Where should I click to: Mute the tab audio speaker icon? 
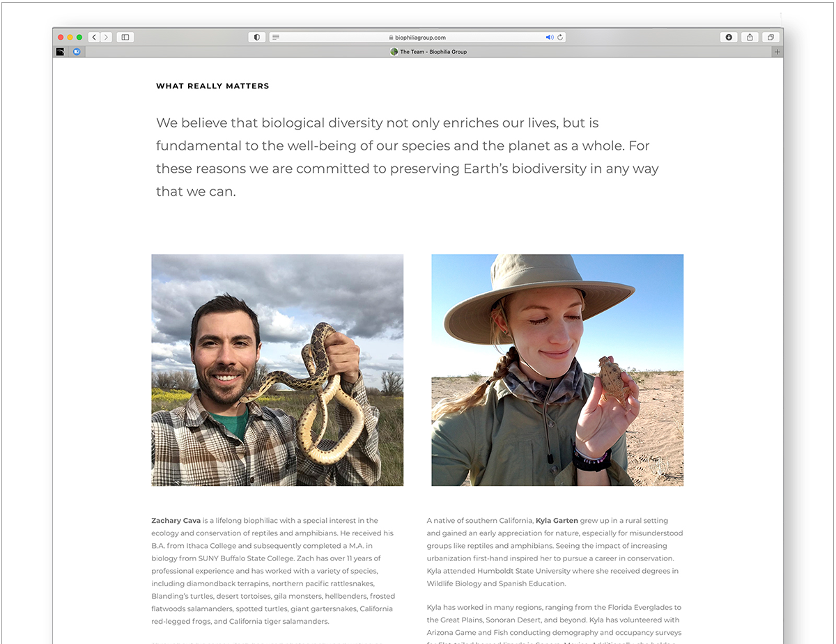click(x=549, y=38)
